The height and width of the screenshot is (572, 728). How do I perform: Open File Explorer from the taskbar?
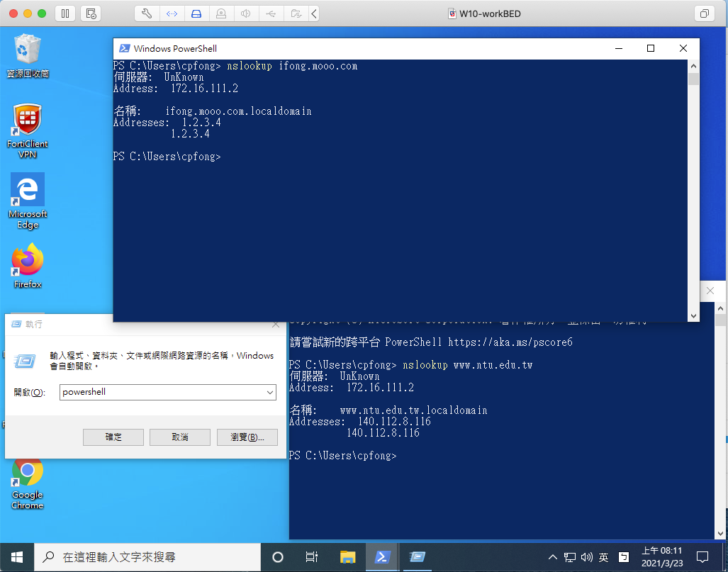tap(347, 557)
